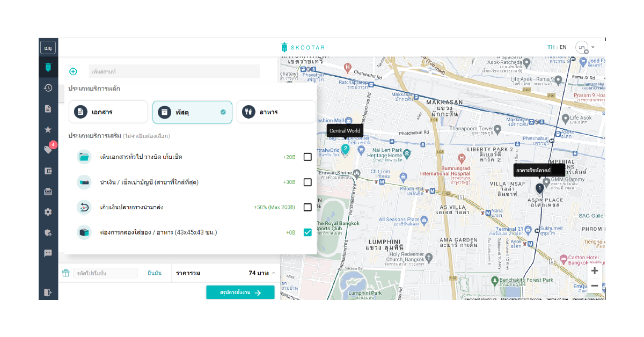This screenshot has height=337, width=644.
Task: Click the Central World map label
Action: pyautogui.click(x=345, y=130)
